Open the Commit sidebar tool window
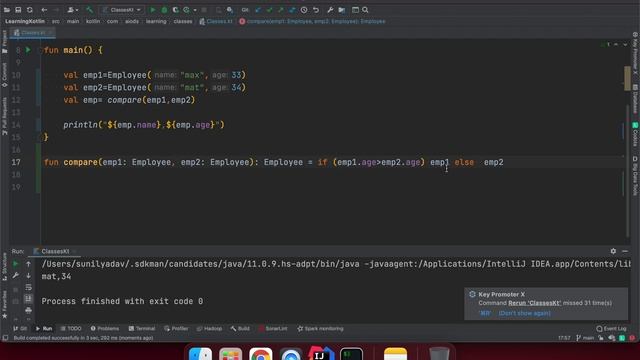The height and width of the screenshot is (360, 640). (4, 74)
